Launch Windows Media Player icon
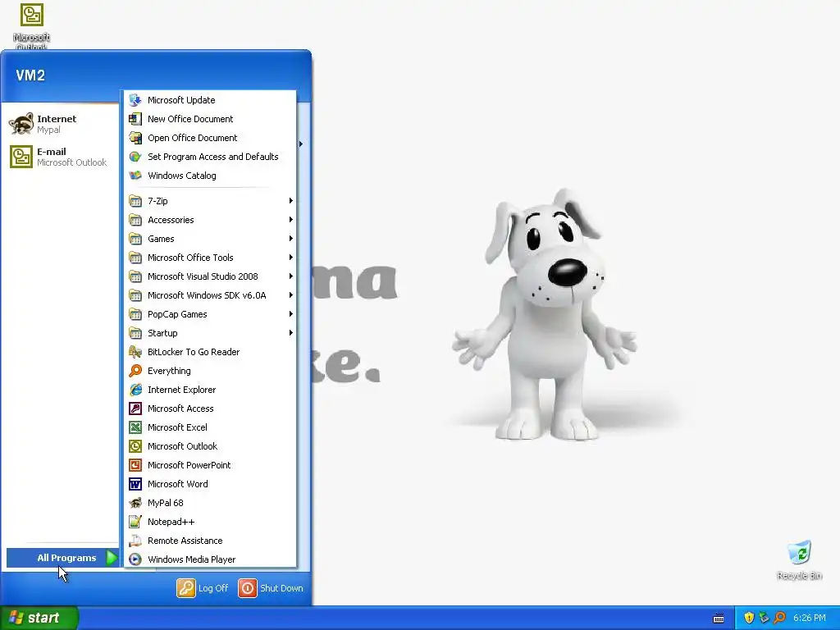The width and height of the screenshot is (840, 630). 135,559
